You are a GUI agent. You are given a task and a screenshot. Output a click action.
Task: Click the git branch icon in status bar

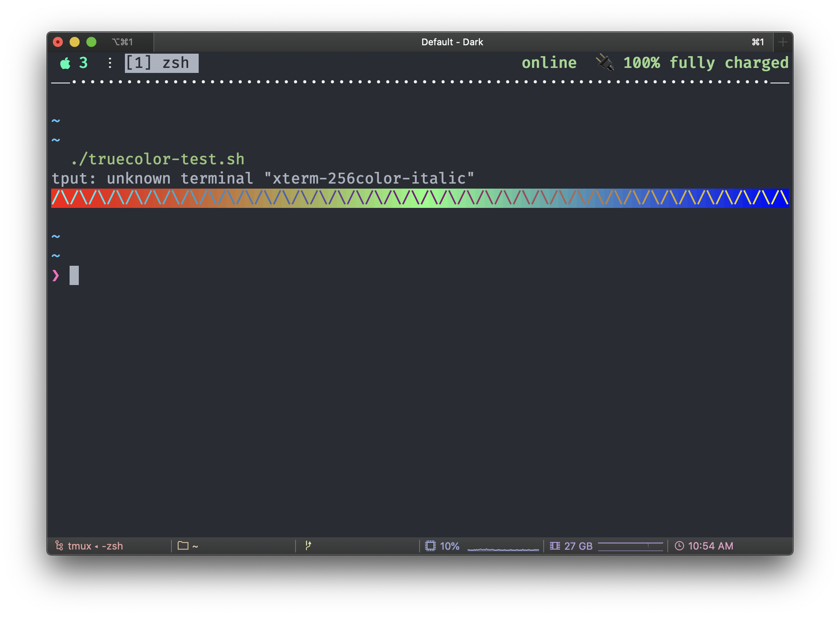coord(308,545)
